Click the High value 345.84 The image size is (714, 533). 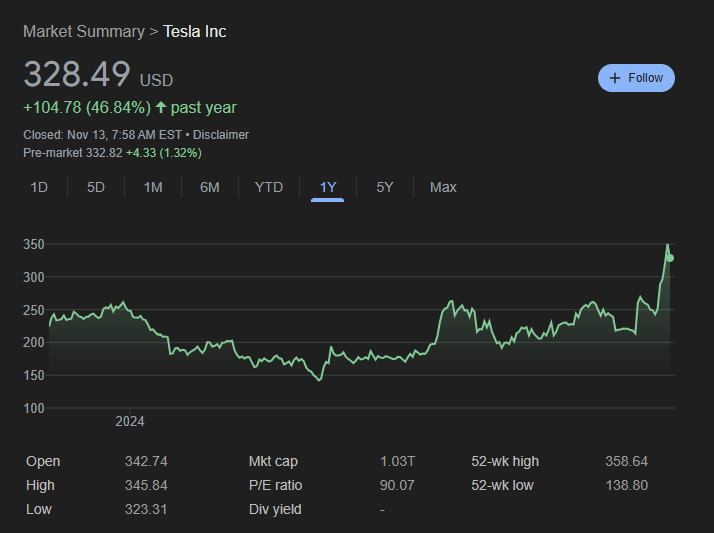tap(146, 485)
